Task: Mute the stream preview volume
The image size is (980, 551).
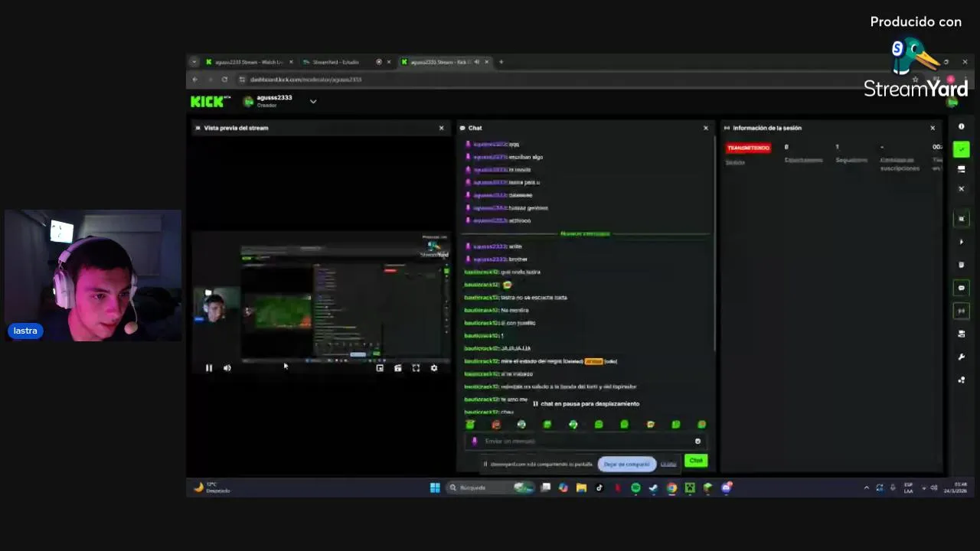Action: click(x=227, y=368)
